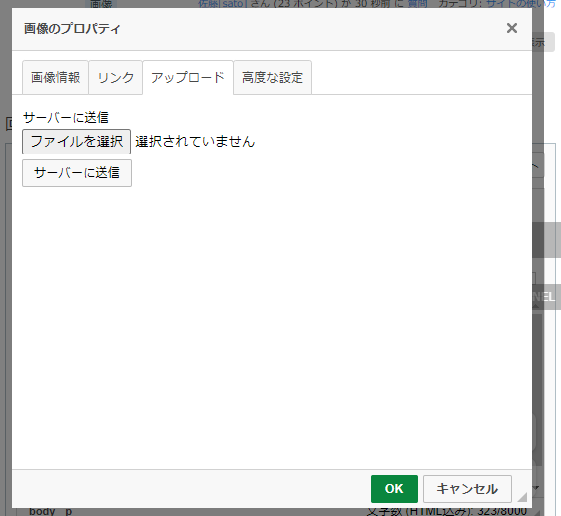561x516 pixels.
Task: Click the サーバーに送信 label above file chooser
Action: (x=66, y=117)
